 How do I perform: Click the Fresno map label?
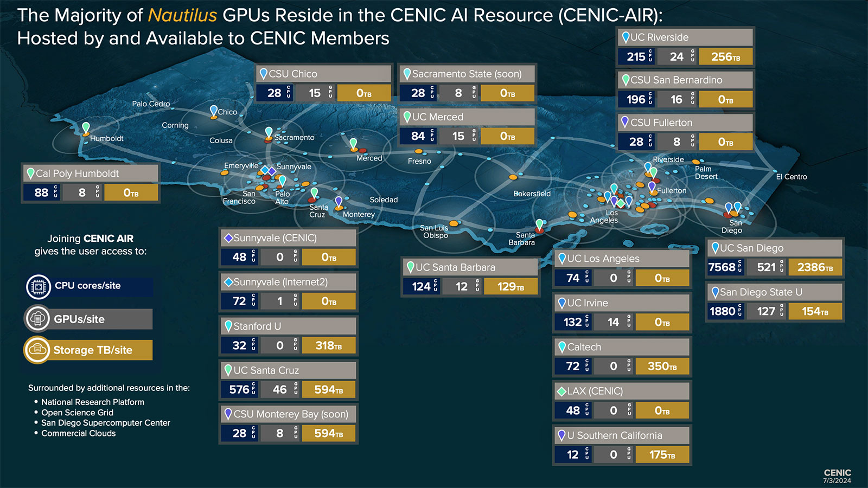pos(419,161)
